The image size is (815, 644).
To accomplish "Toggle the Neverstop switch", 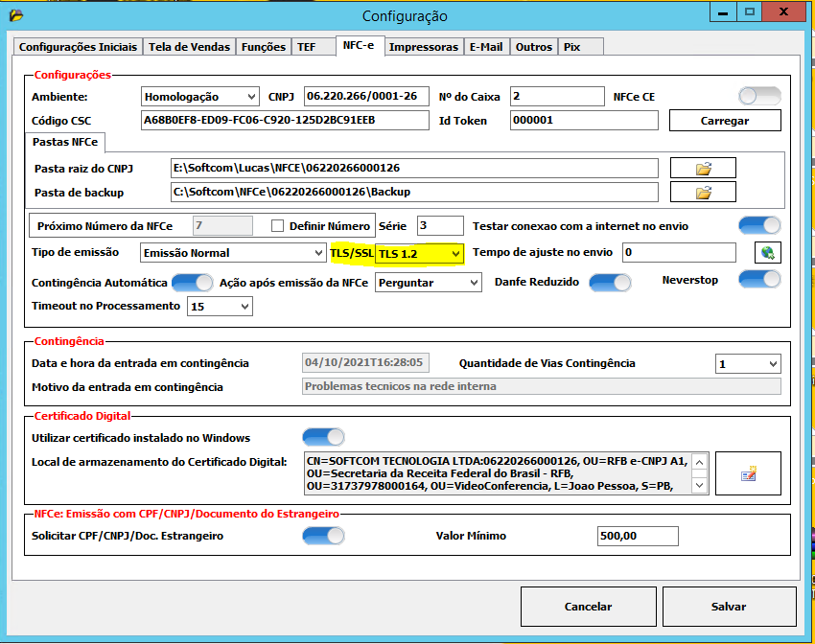I will [x=758, y=280].
